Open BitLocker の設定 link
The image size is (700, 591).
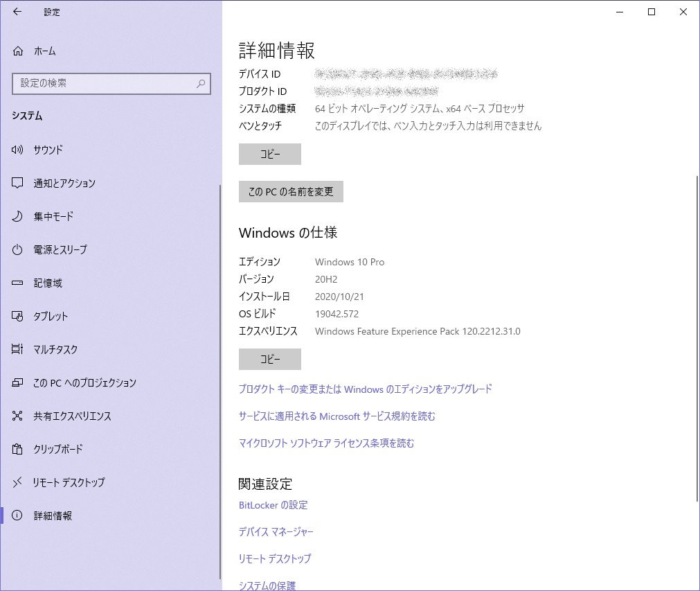click(273, 505)
